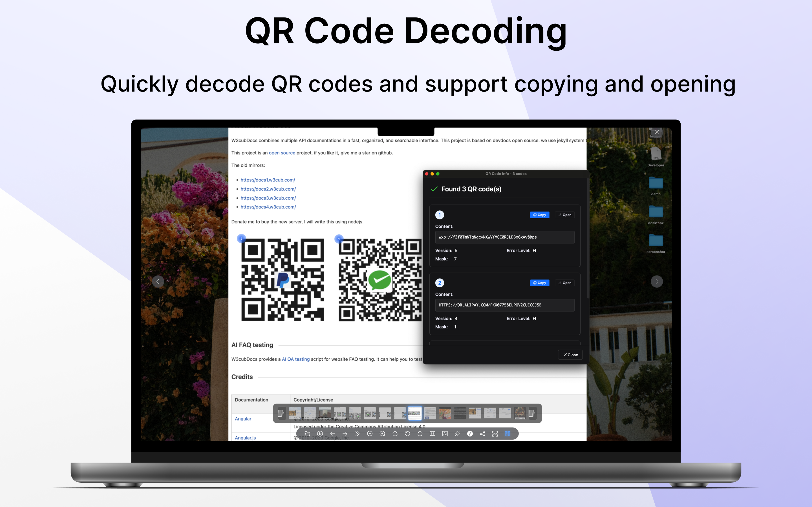
Task: Click the AI QA testing link
Action: 295,359
